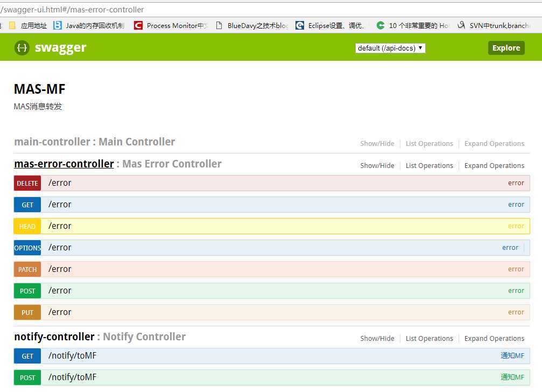Viewport: 542px width, 392px height.
Task: Open the Java的内存回收机制 bookmark
Action: [89, 26]
